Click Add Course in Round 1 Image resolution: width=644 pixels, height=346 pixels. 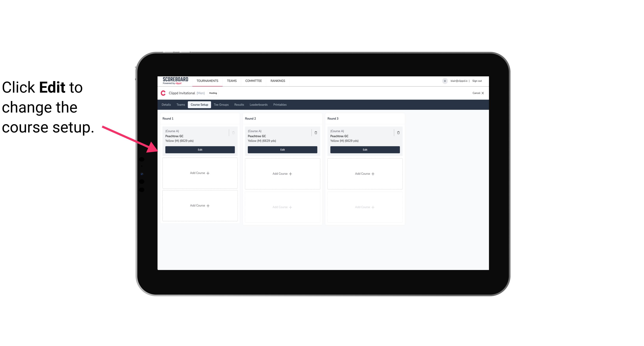click(200, 173)
